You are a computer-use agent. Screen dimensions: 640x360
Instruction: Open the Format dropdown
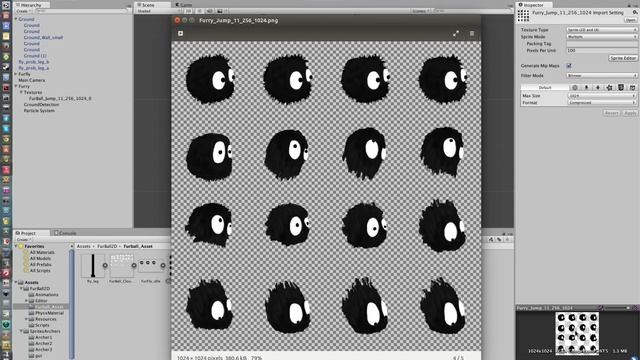coord(602,102)
